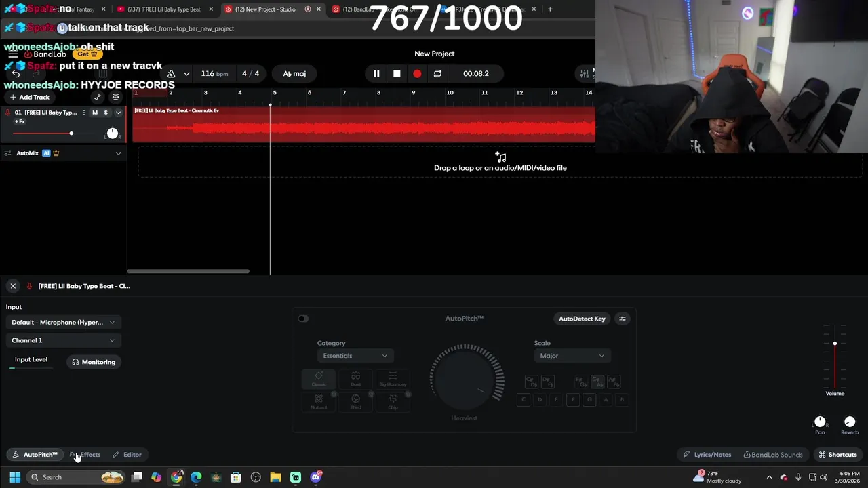Click the horizontal timeline scrollbar
Image resolution: width=868 pixels, height=488 pixels.
click(188, 271)
